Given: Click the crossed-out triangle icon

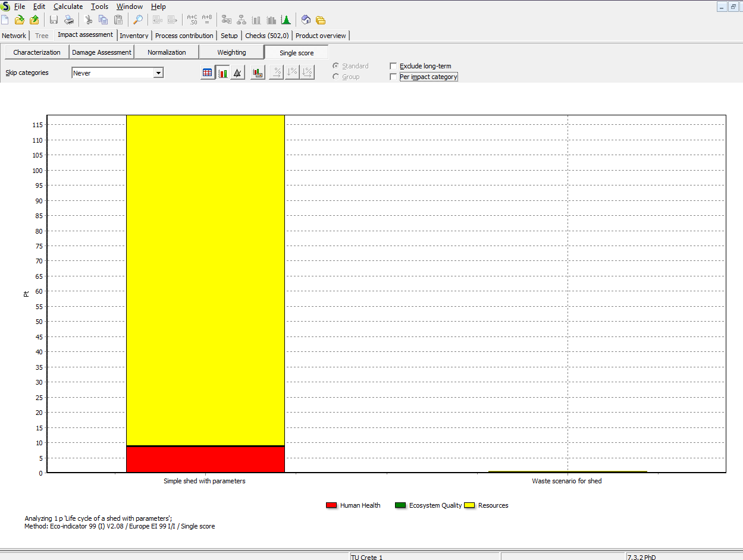Looking at the screenshot, I should tap(237, 73).
